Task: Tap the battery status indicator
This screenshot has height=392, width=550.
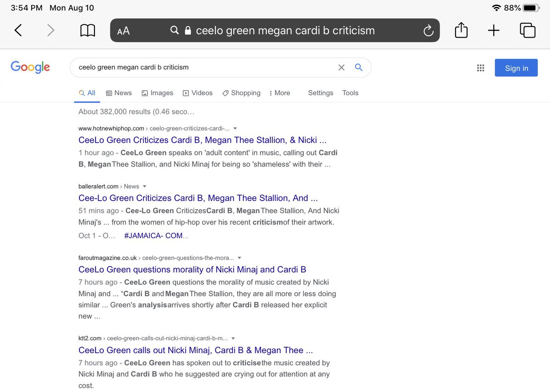Action: tap(530, 8)
